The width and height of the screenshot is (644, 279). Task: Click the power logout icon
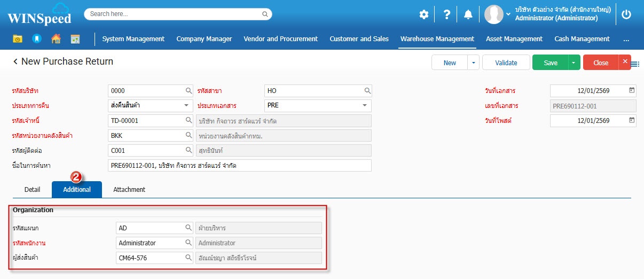[626, 14]
